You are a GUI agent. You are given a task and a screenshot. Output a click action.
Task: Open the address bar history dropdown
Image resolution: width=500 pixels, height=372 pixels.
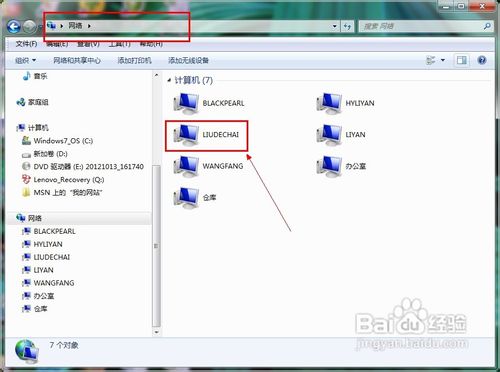334,26
